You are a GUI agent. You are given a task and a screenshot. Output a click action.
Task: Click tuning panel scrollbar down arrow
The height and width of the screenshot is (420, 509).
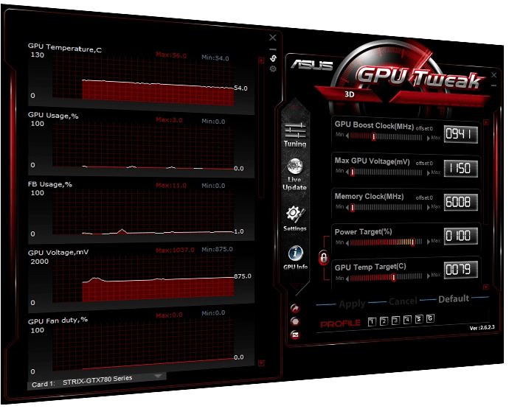click(x=486, y=287)
